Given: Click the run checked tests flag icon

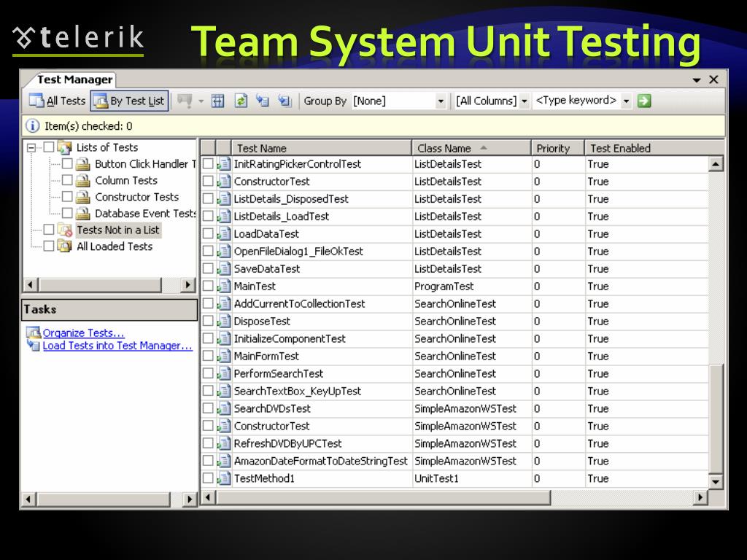Looking at the screenshot, I should (185, 101).
